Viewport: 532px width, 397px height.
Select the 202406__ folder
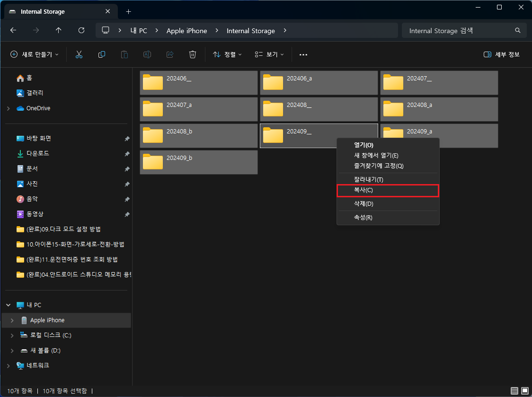(x=199, y=83)
